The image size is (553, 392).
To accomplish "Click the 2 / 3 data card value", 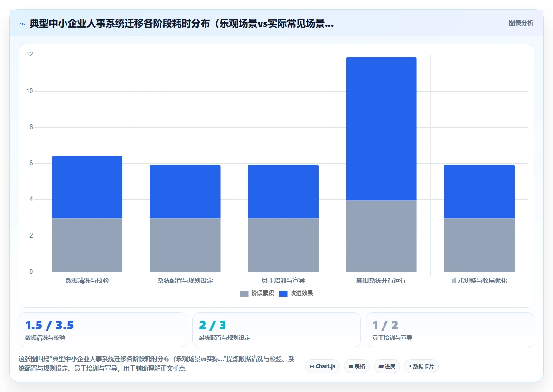I will pos(212,325).
